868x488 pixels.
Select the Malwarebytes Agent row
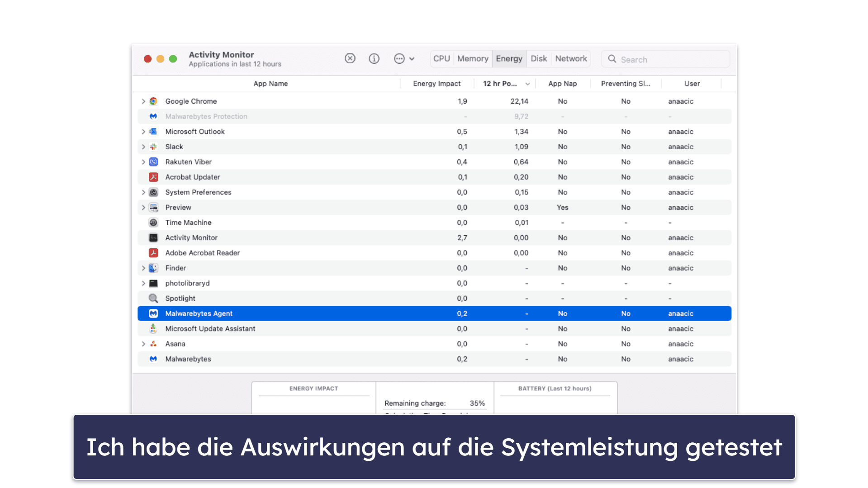coord(434,313)
